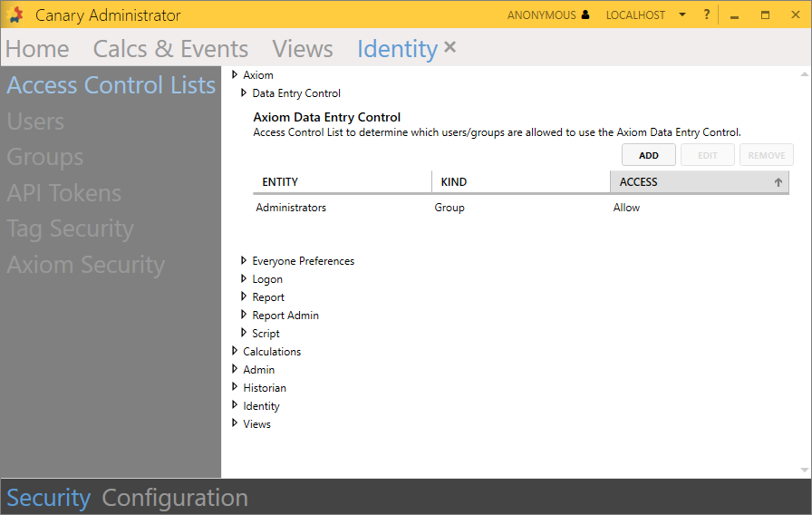
Task: Switch to Configuration at the bottom
Action: (x=175, y=498)
